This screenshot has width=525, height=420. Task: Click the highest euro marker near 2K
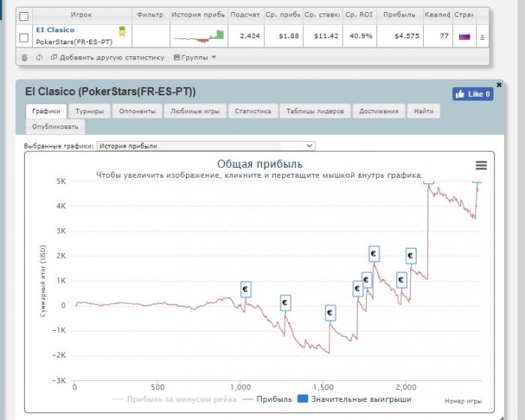[x=374, y=254]
